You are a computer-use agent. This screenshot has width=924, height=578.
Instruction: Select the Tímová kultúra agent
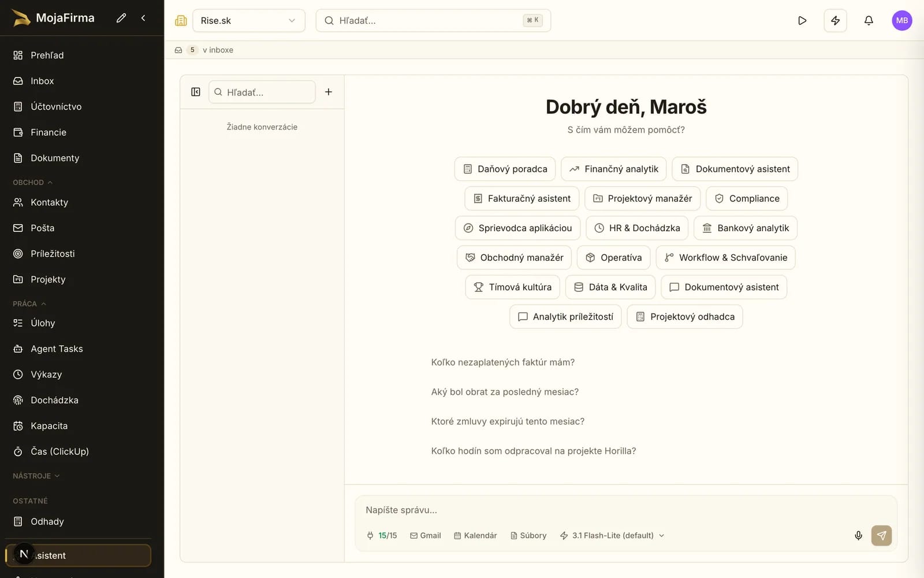tap(512, 287)
